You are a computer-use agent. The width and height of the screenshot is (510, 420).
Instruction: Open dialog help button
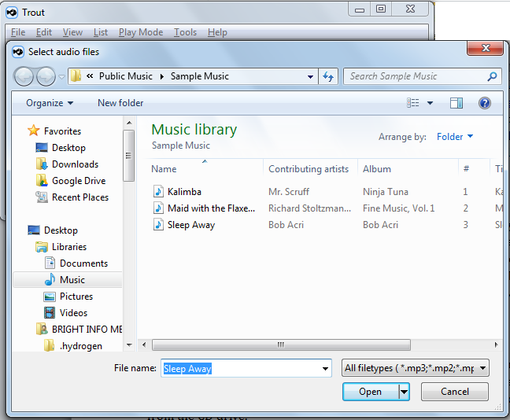(x=485, y=103)
